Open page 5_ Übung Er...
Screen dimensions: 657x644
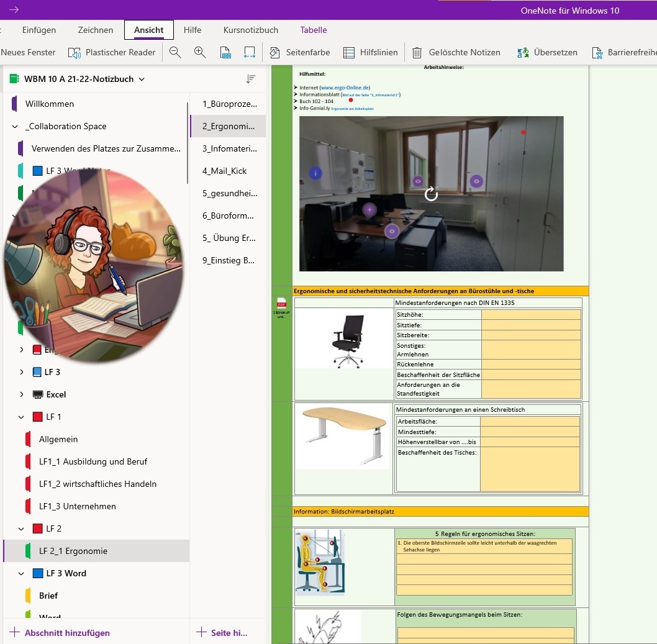pos(228,238)
